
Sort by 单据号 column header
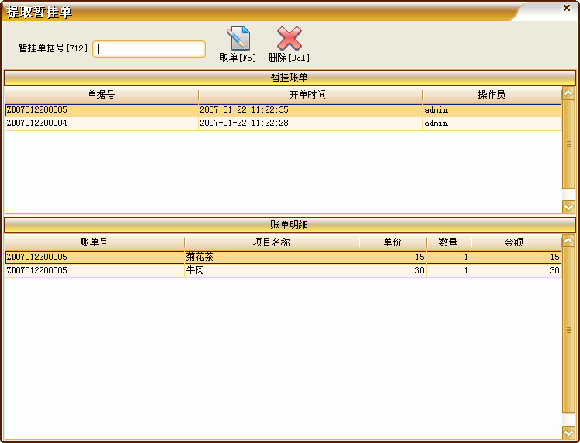tap(101, 95)
